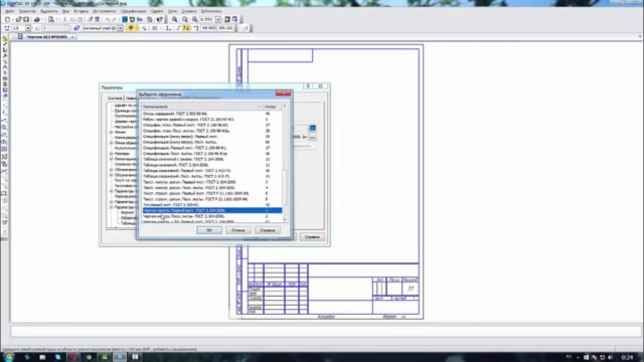Click the zoom by window icon
The width and height of the screenshot is (644, 362).
(x=184, y=19)
